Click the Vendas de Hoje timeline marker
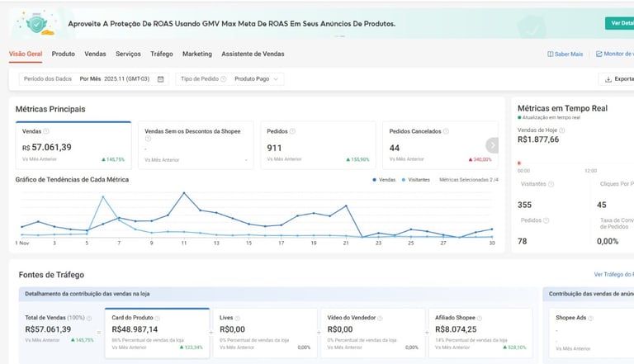 [x=518, y=163]
